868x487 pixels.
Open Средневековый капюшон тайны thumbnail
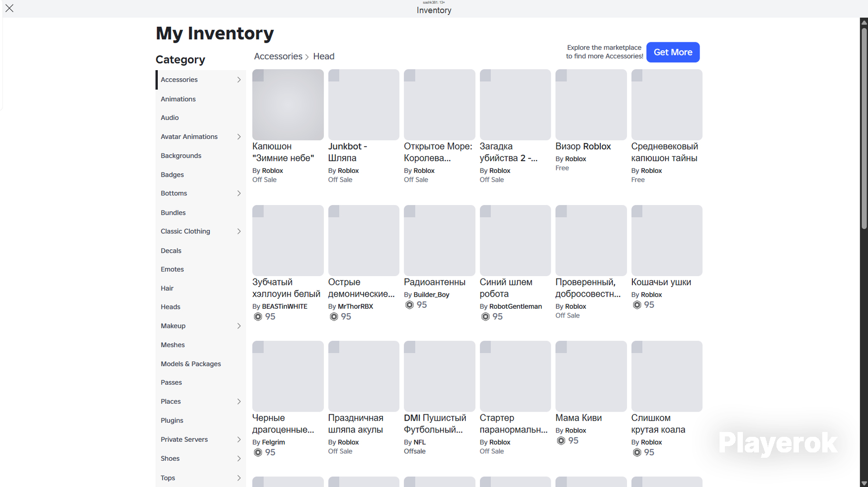point(667,105)
